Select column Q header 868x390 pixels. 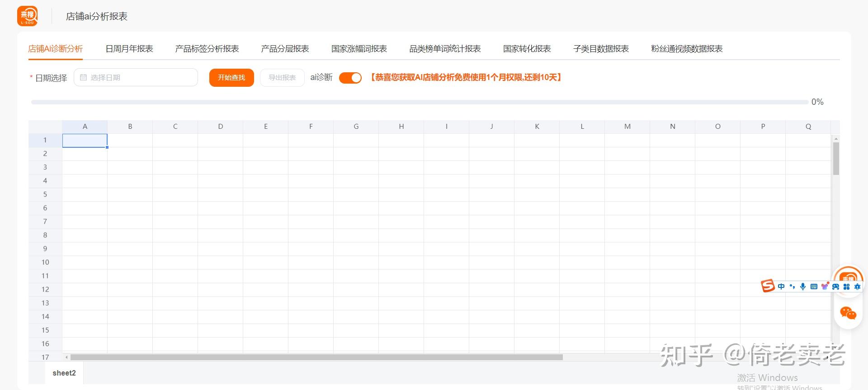pyautogui.click(x=808, y=127)
